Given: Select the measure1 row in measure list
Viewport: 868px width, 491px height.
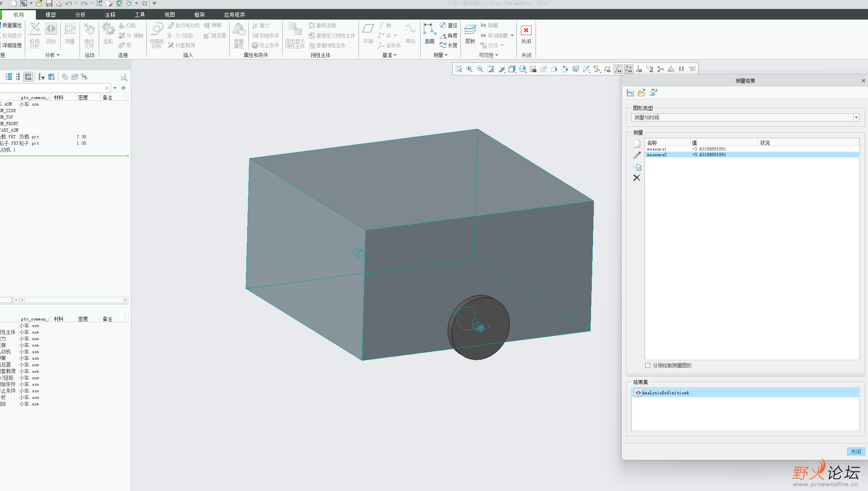Looking at the screenshot, I should pyautogui.click(x=752, y=149).
